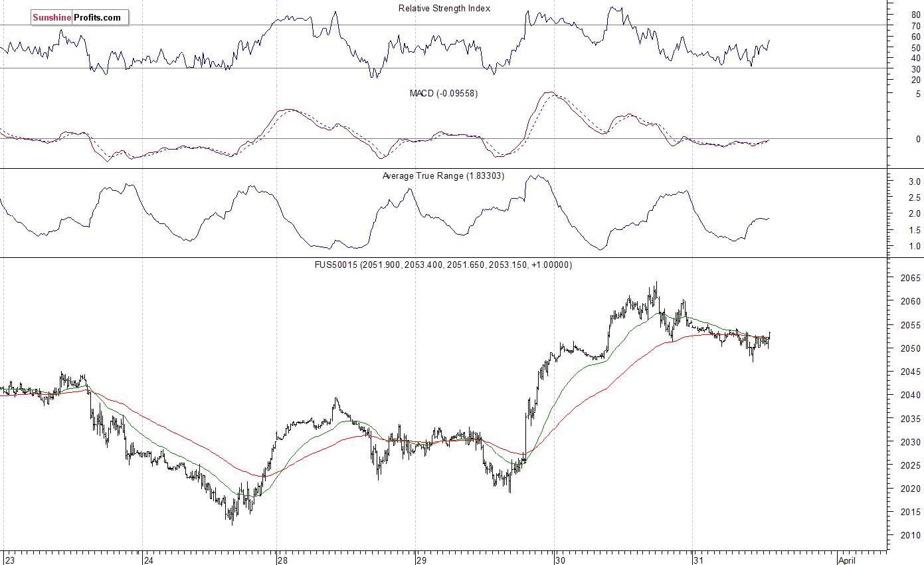Click the 2015 price axis label
This screenshot has height=565, width=924.
[x=911, y=512]
